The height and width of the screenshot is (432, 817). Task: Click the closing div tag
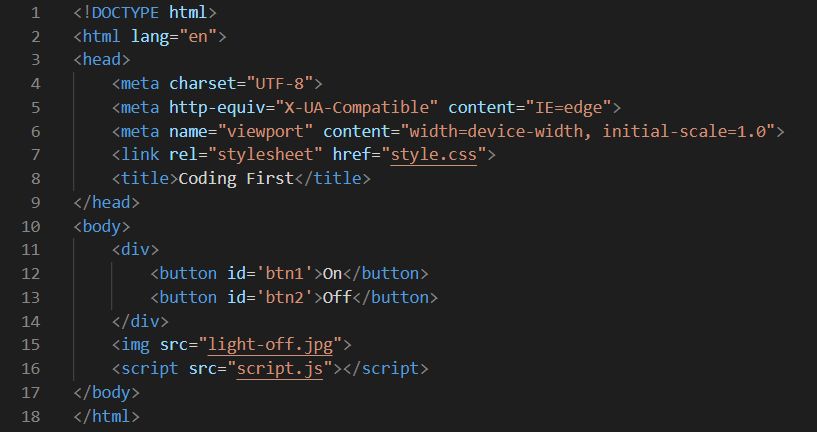click(136, 321)
